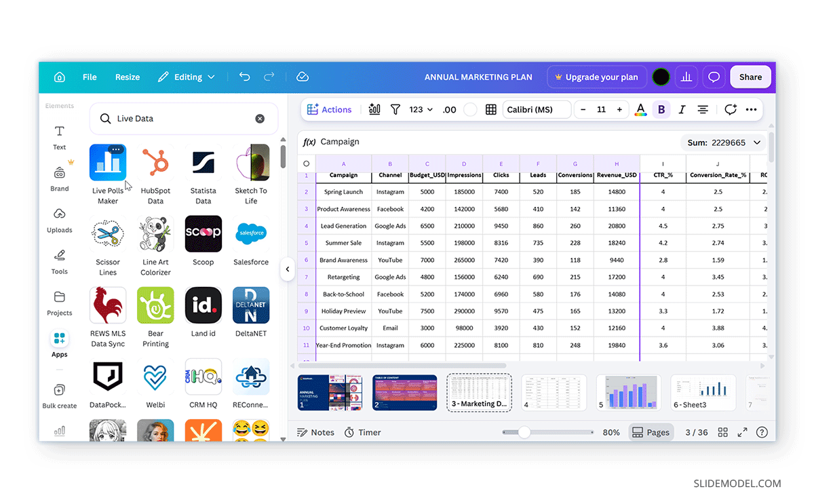Image resolution: width=814 pixels, height=504 pixels.
Task: Collapse the side panel with arrow handle
Action: pyautogui.click(x=288, y=269)
